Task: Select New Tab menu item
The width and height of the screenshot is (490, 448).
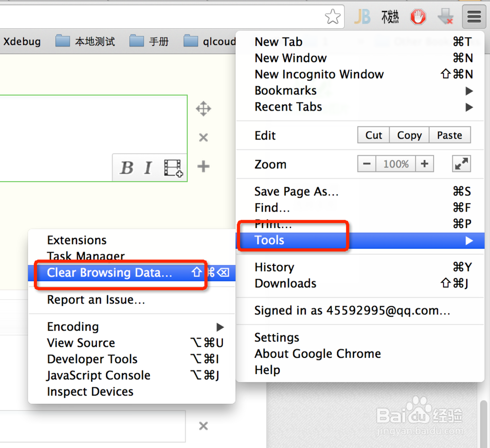Action: [360, 42]
